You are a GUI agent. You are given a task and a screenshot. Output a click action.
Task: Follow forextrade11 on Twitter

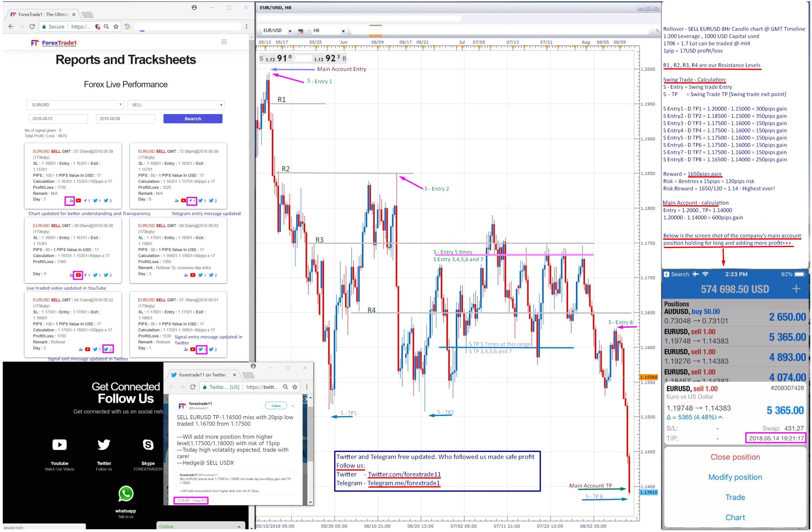coord(276,406)
